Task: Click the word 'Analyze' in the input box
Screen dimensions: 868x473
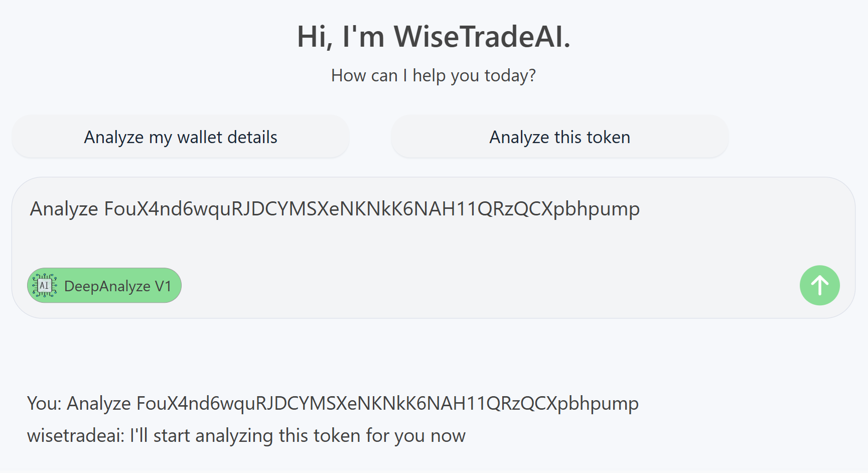Action: pyautogui.click(x=64, y=209)
